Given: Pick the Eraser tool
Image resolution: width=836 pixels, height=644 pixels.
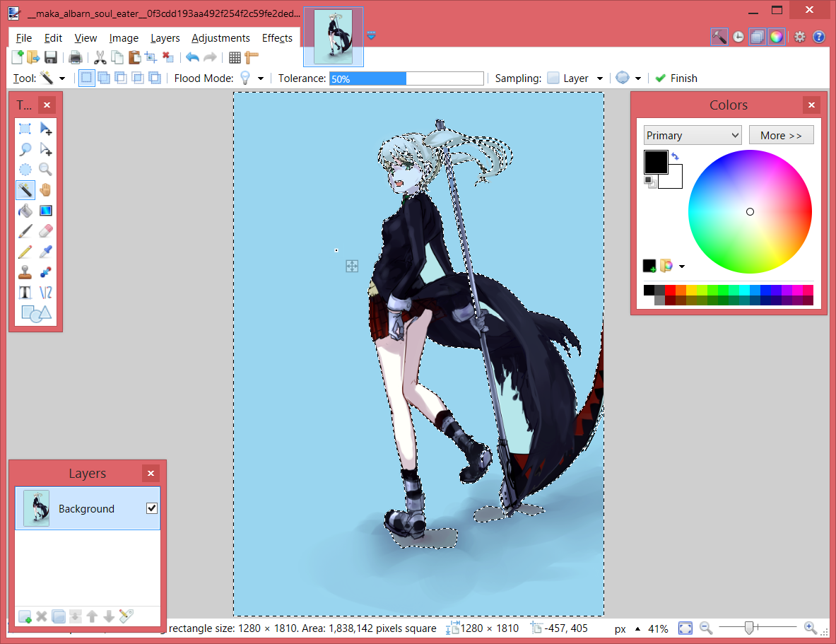Looking at the screenshot, I should 46,231.
